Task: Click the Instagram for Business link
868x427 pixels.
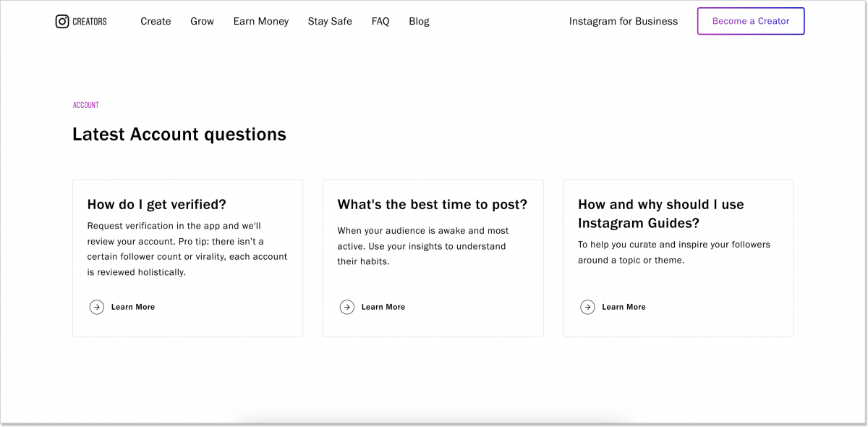Action: click(x=624, y=21)
